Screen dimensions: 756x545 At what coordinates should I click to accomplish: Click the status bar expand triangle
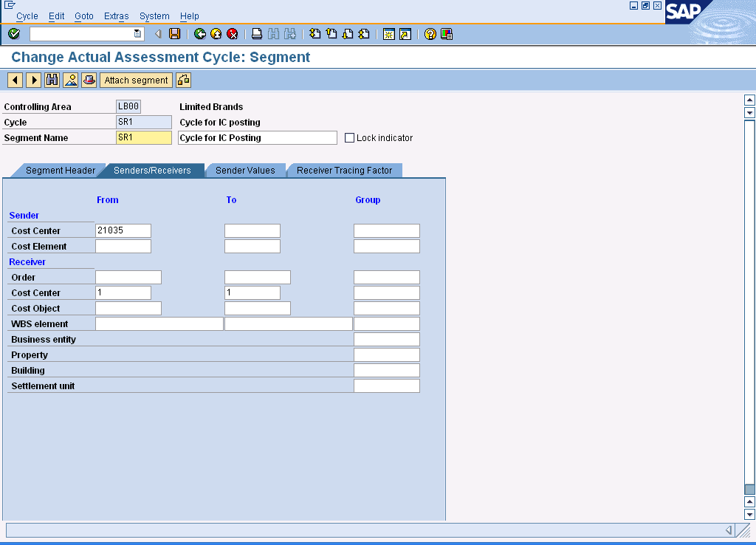729,530
